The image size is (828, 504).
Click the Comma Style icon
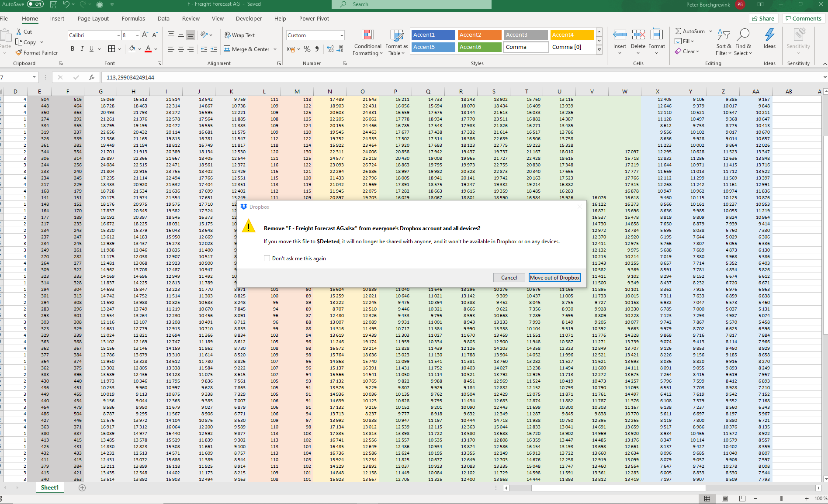click(x=317, y=49)
